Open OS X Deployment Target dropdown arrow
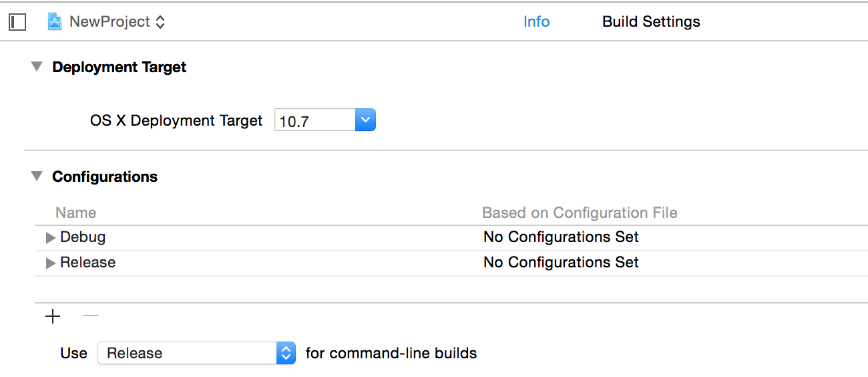 [x=365, y=120]
